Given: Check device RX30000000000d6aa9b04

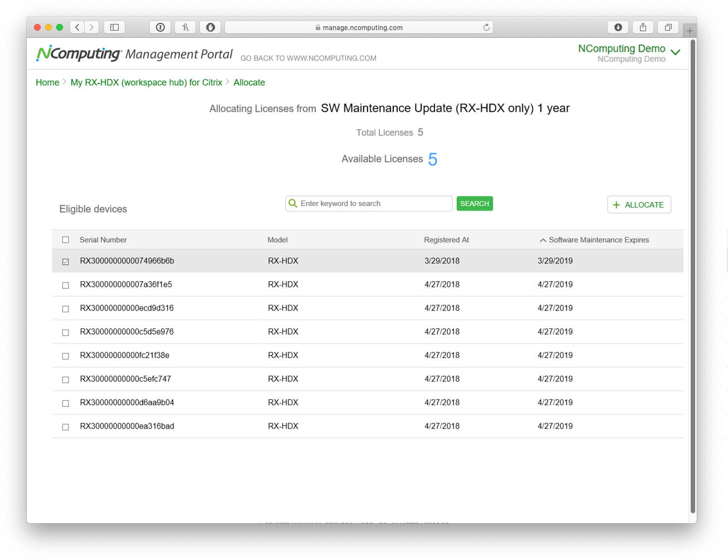Looking at the screenshot, I should pyautogui.click(x=66, y=403).
